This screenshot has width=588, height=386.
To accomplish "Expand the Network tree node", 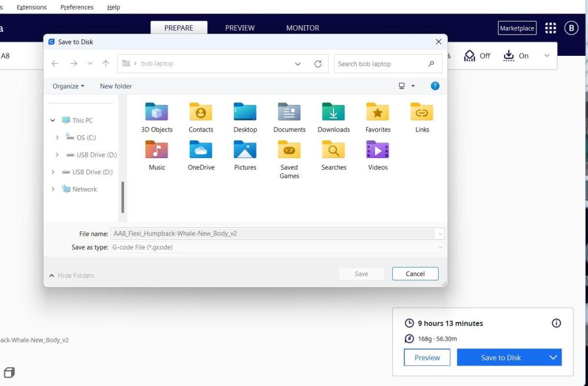I will [53, 189].
